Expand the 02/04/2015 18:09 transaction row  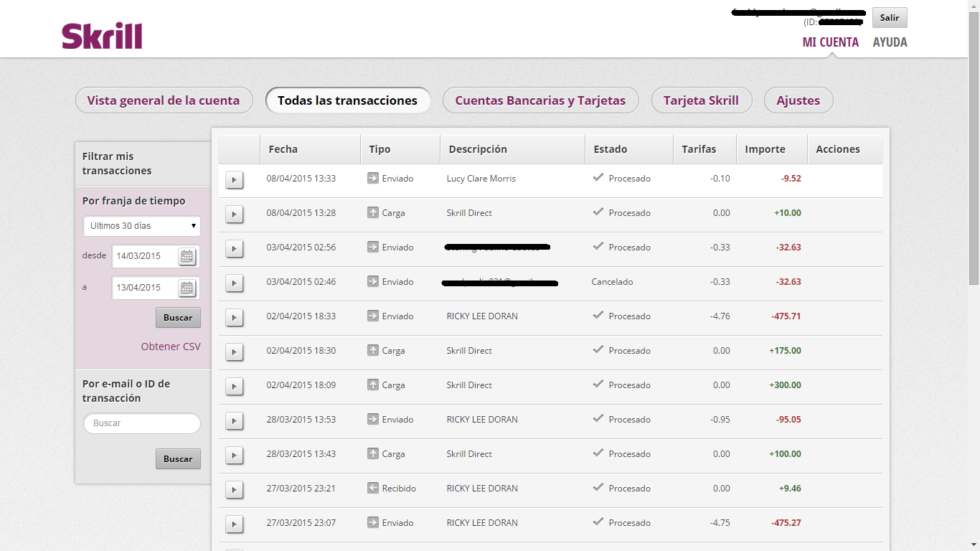click(x=235, y=386)
